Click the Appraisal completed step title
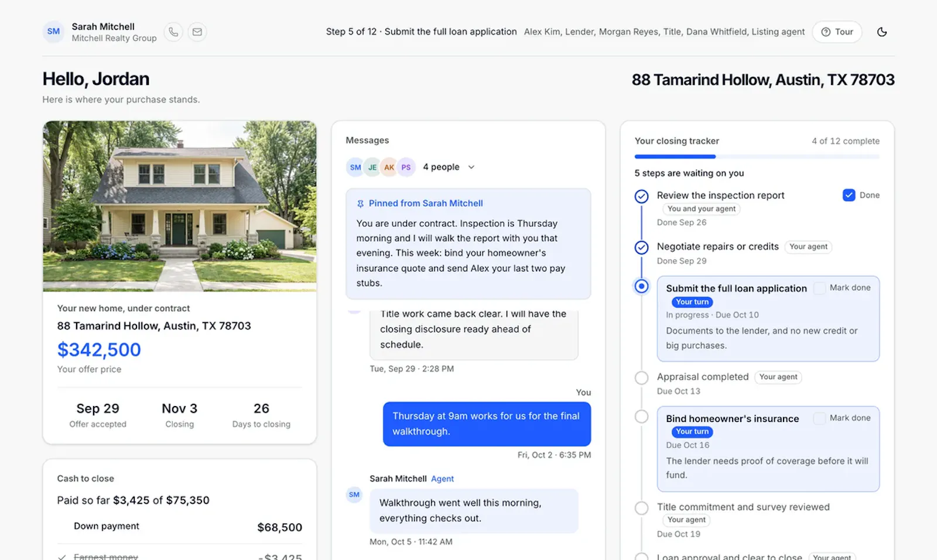 (x=703, y=377)
